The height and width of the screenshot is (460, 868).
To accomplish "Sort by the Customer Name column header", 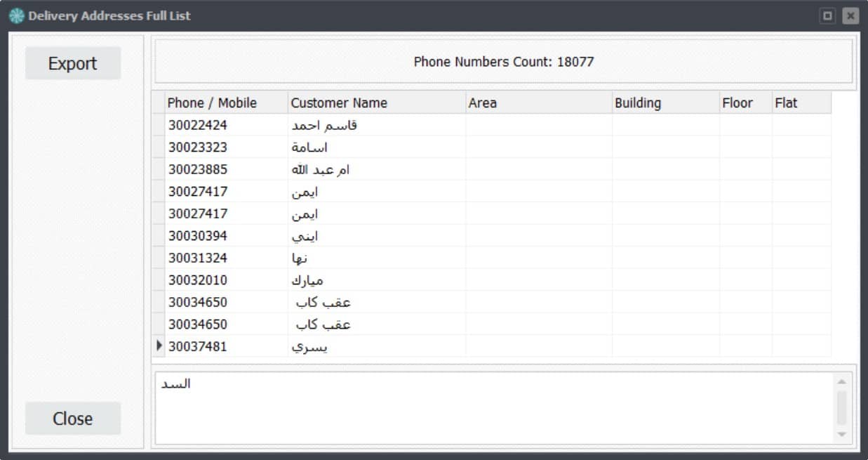I will (x=377, y=103).
